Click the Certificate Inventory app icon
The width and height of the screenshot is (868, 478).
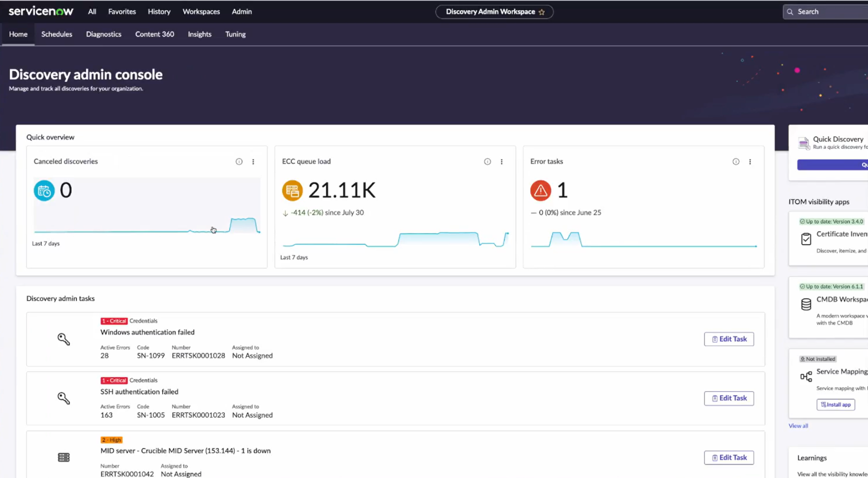click(x=806, y=239)
